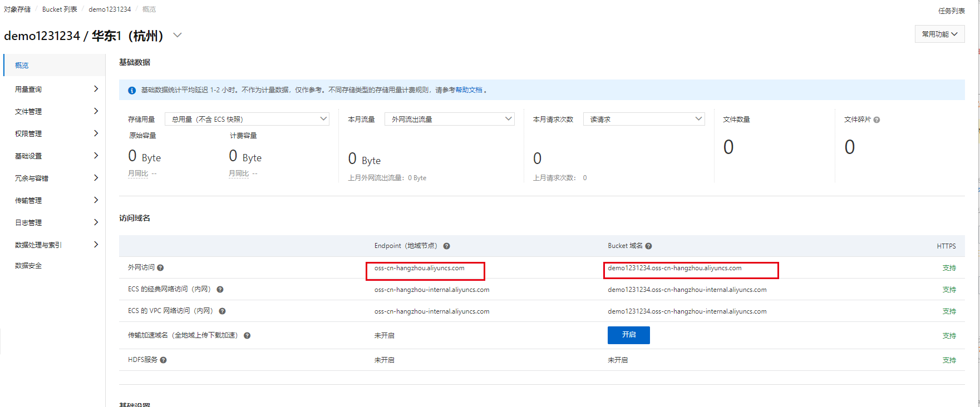Click 支持 in ECS 的经典网络访问 row
The width and height of the screenshot is (980, 407).
click(949, 290)
